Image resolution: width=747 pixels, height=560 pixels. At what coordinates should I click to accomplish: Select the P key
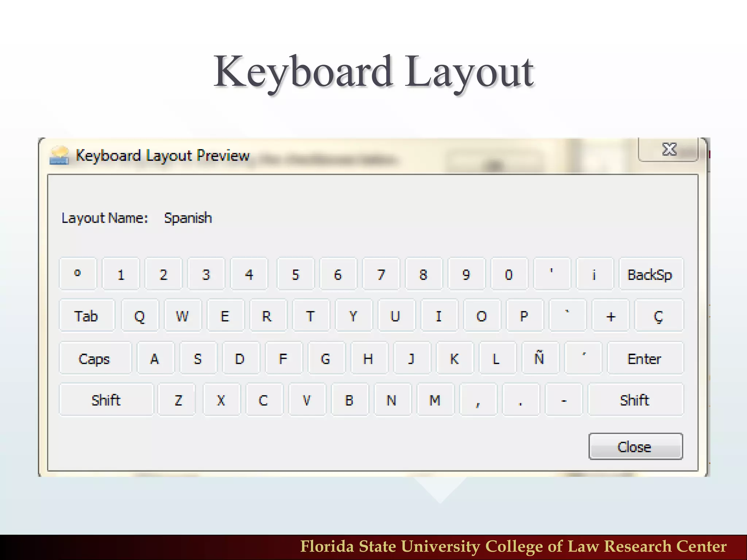(525, 316)
